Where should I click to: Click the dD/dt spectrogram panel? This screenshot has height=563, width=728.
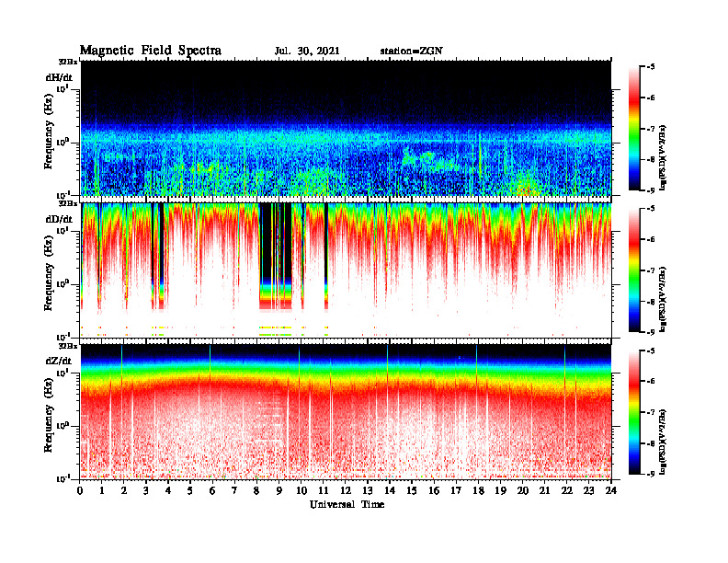pos(346,270)
